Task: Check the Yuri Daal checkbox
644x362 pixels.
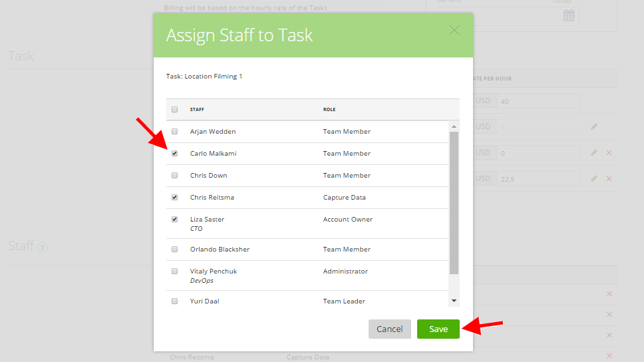Action: click(x=174, y=301)
